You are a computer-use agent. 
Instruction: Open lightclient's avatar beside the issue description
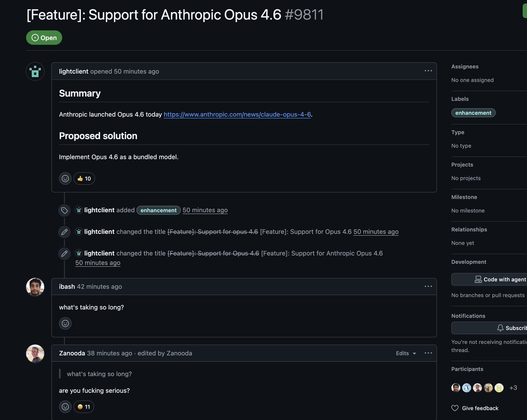pos(35,72)
